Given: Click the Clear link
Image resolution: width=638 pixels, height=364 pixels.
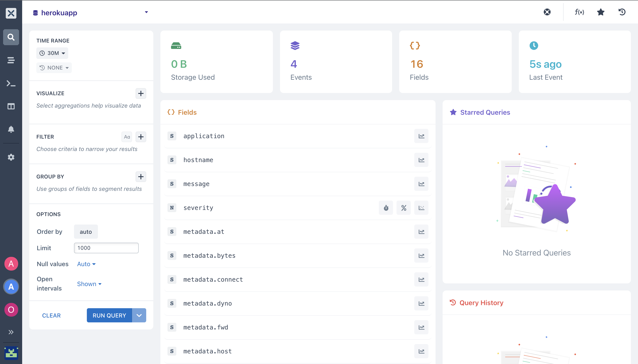Looking at the screenshot, I should tap(51, 316).
